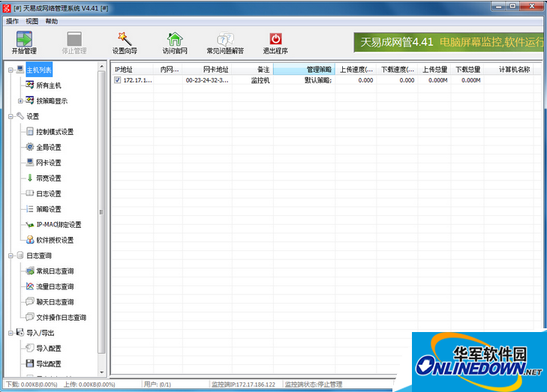Select the 00-23-24-32-3... MAC address cell
Image resolution: width=547 pixels, height=392 pixels.
click(207, 80)
